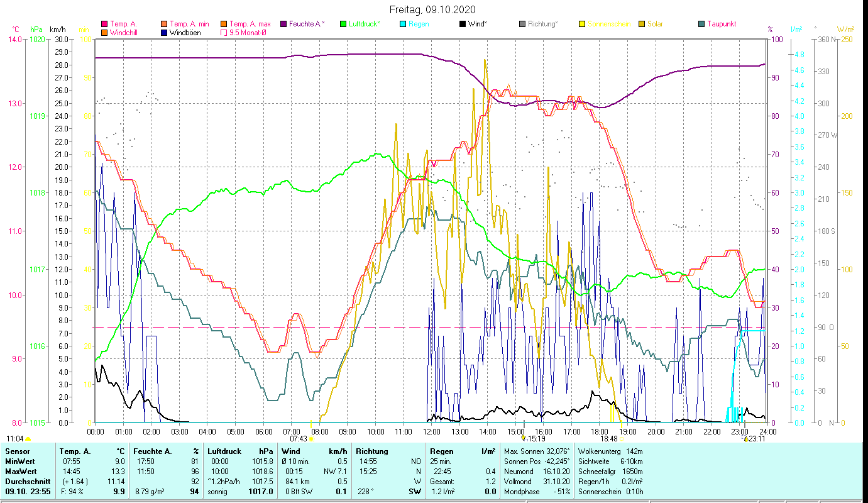Click the F: 94 % value
Viewport: 868px width, 503px height.
pyautogui.click(x=71, y=492)
